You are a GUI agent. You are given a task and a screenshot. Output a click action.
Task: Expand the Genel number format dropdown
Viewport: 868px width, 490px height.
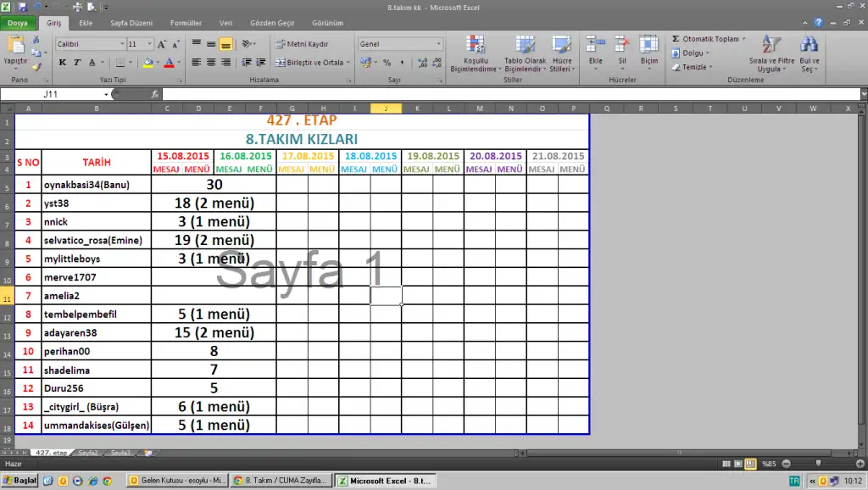pyautogui.click(x=438, y=43)
